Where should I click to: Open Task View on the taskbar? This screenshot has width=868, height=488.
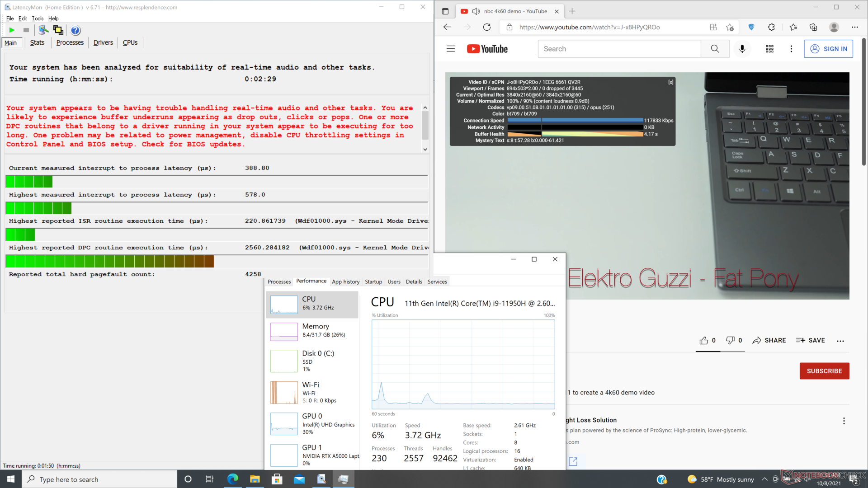[209, 479]
